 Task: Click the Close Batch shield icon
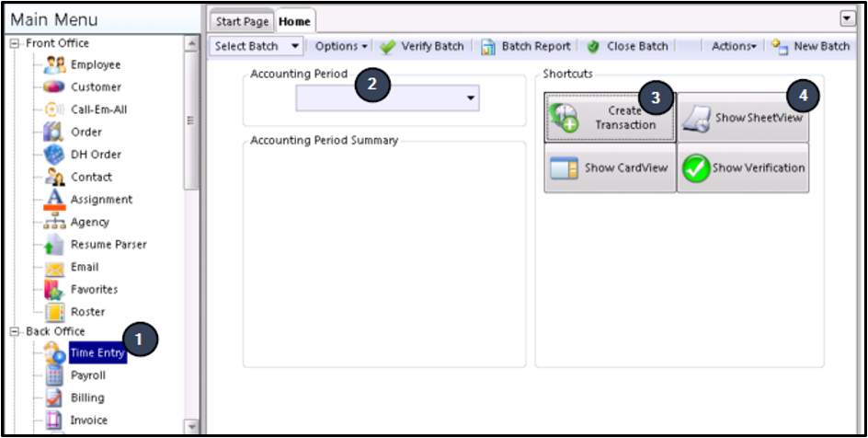[x=593, y=47]
